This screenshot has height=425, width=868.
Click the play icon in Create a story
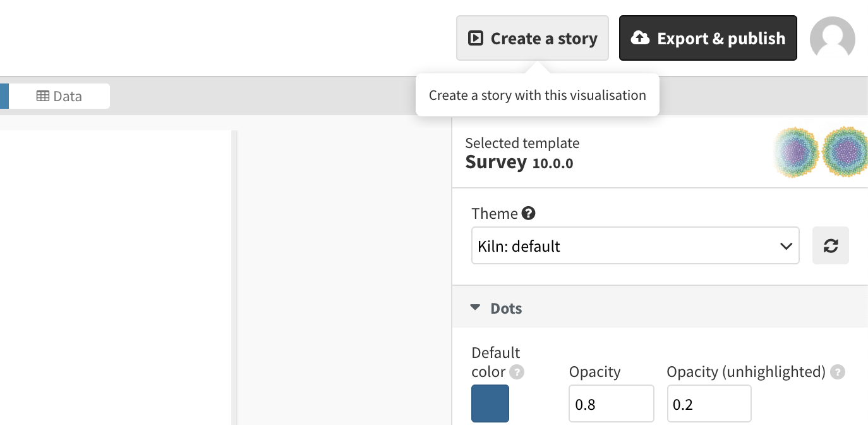pos(475,39)
